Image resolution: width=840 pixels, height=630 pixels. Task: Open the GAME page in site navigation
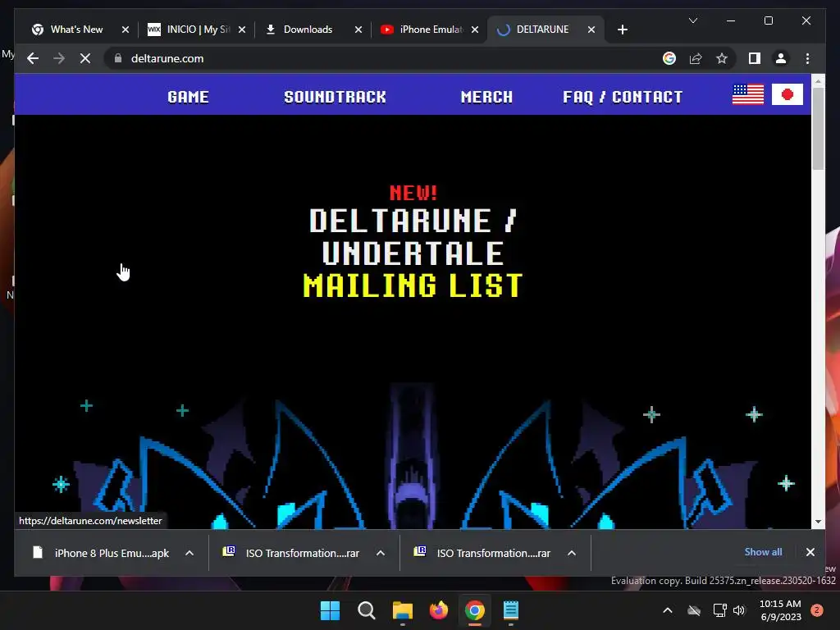[x=188, y=97]
